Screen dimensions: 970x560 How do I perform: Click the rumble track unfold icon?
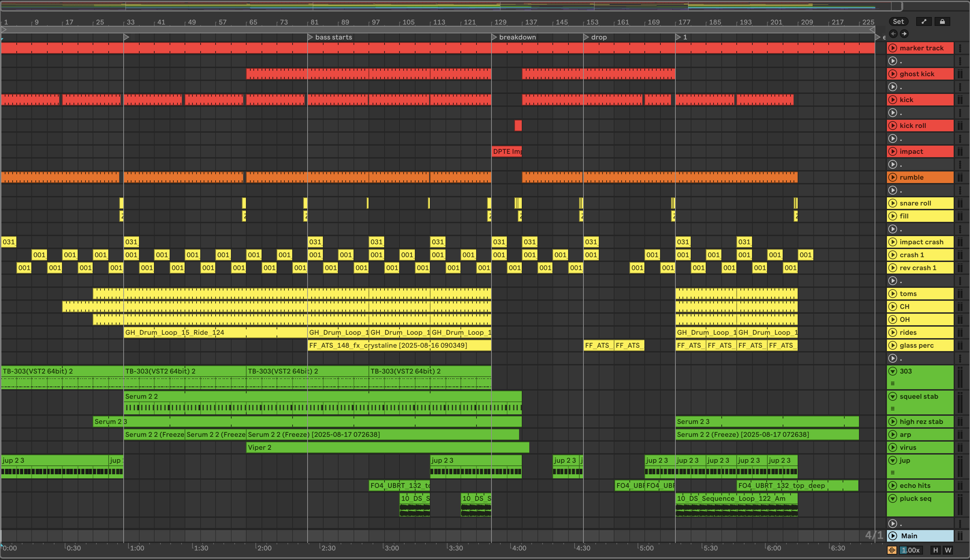pyautogui.click(x=893, y=177)
